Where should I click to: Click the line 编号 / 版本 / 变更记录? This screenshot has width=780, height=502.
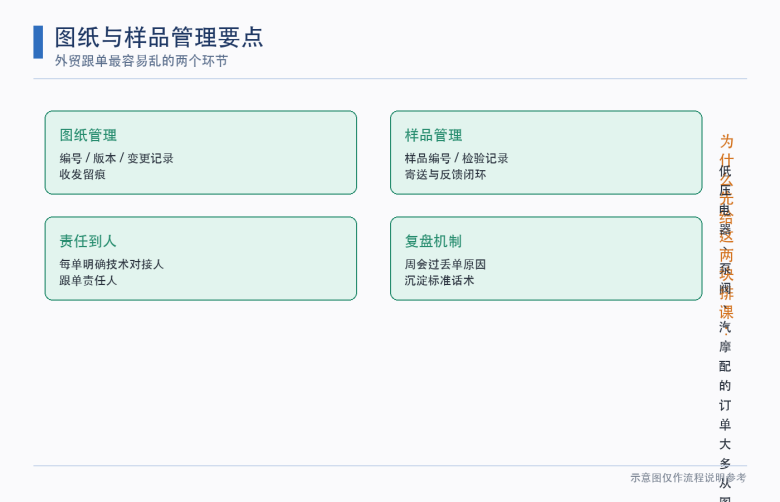click(x=116, y=159)
